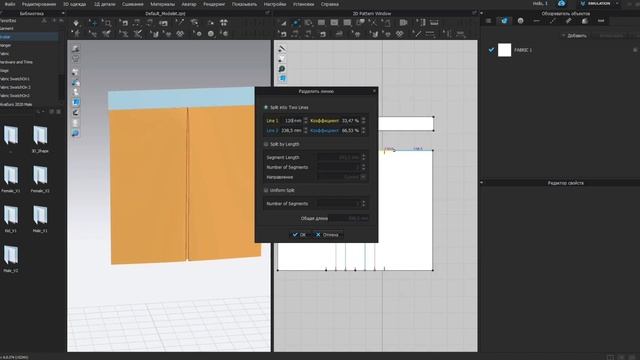The image size is (640, 360).
Task: Click round bubble icon in 2D window sidebar
Action: point(282,69)
